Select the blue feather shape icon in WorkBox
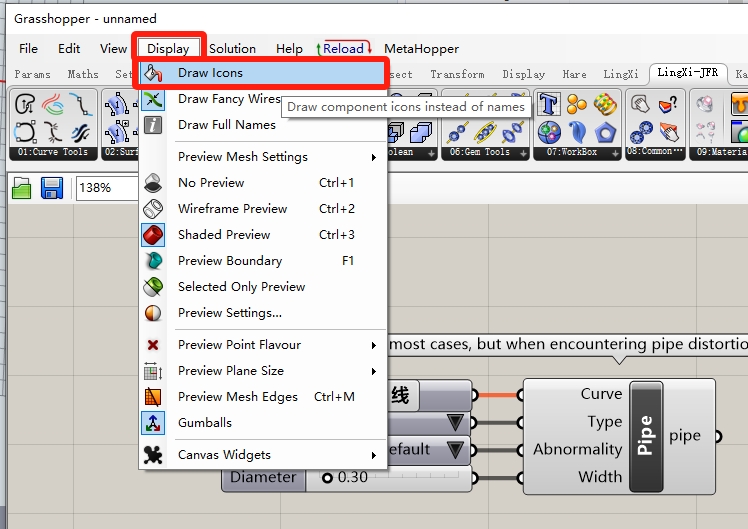 coord(577,132)
